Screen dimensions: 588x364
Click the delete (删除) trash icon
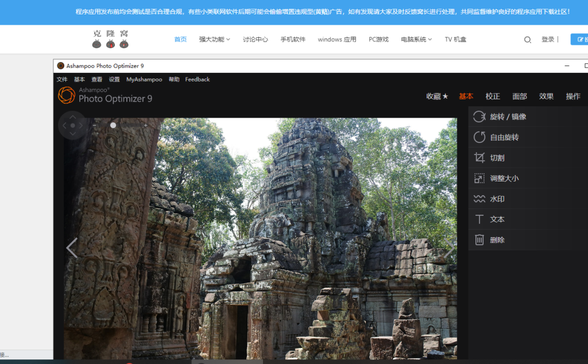pyautogui.click(x=479, y=240)
